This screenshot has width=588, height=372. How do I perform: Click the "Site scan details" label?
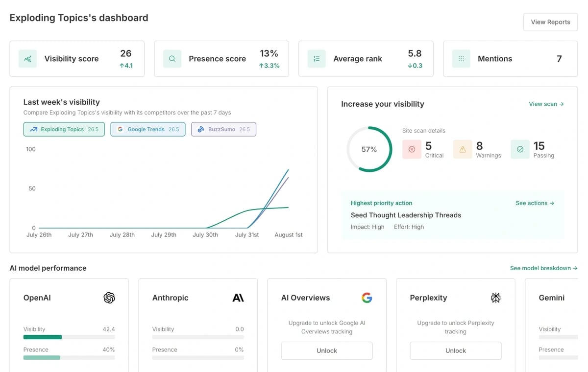pos(424,131)
